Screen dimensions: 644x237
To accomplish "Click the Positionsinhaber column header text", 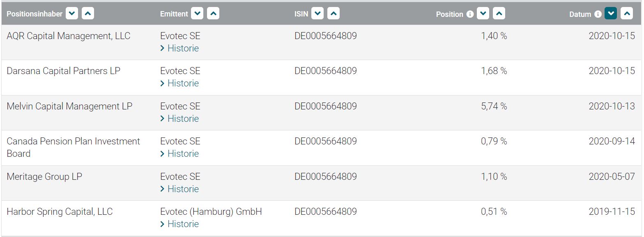I will click(x=34, y=14).
